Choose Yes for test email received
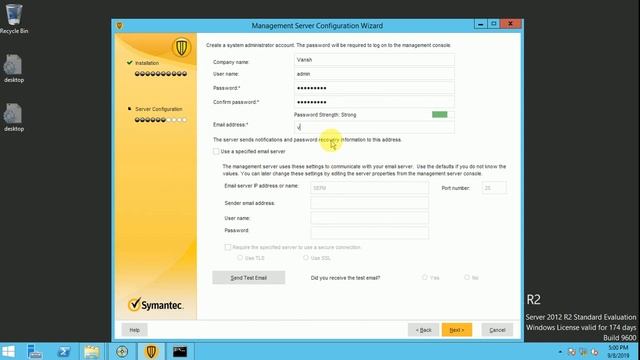Viewport: 640px width, 360px height. tap(425, 278)
